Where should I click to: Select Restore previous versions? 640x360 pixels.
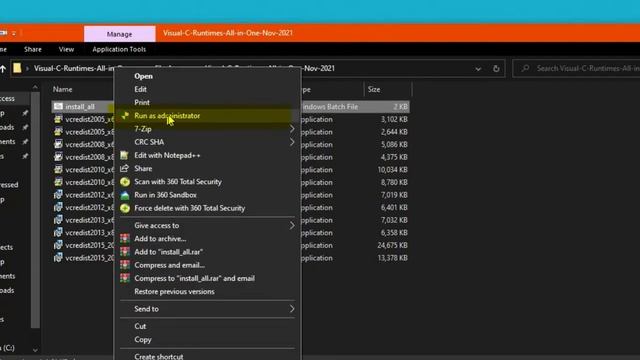click(x=174, y=292)
